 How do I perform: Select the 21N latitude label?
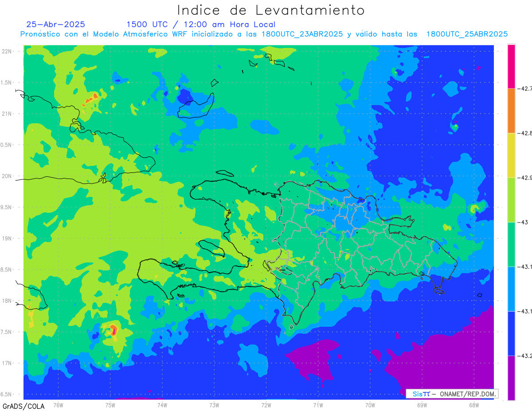(8, 114)
